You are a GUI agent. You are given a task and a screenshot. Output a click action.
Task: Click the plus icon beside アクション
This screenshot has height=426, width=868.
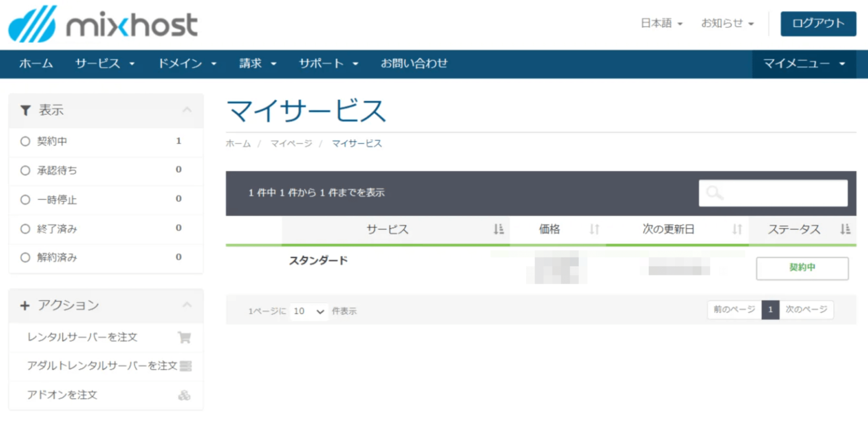coord(25,305)
